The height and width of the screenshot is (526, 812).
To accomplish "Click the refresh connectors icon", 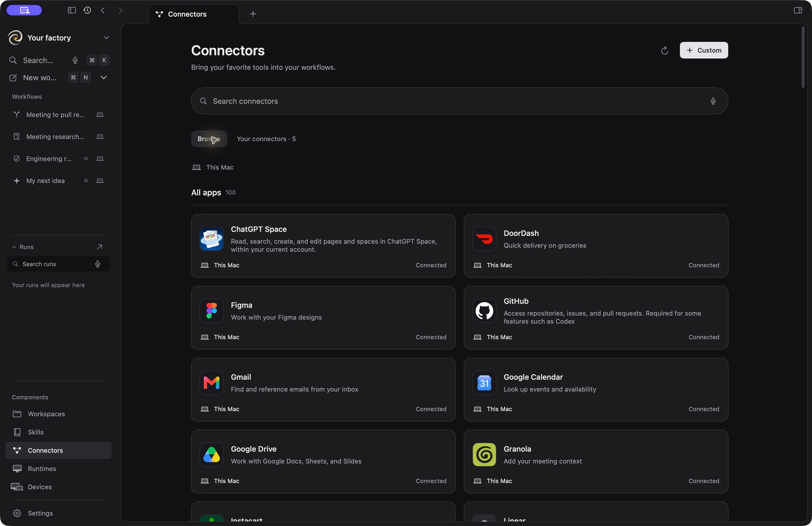I will [x=664, y=50].
